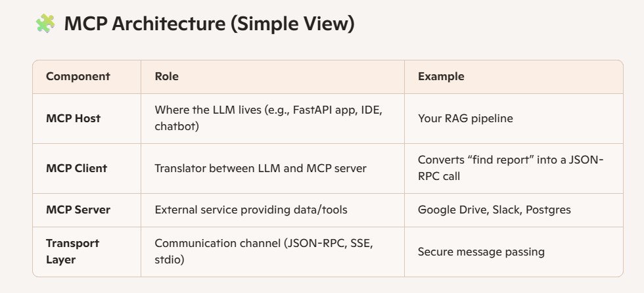Click the word 'chatbot)' in Host role
Screen dimensions: 644x293
(177, 126)
